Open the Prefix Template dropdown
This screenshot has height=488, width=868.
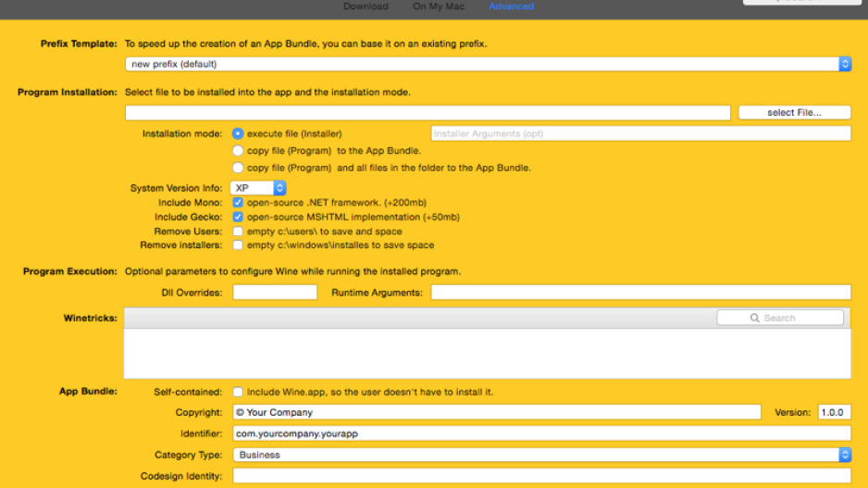coord(488,64)
